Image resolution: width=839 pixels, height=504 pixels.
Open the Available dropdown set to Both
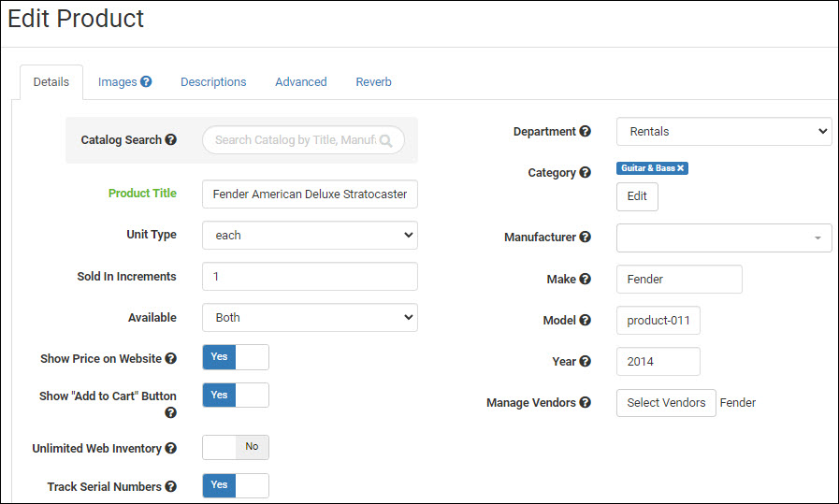click(x=310, y=317)
